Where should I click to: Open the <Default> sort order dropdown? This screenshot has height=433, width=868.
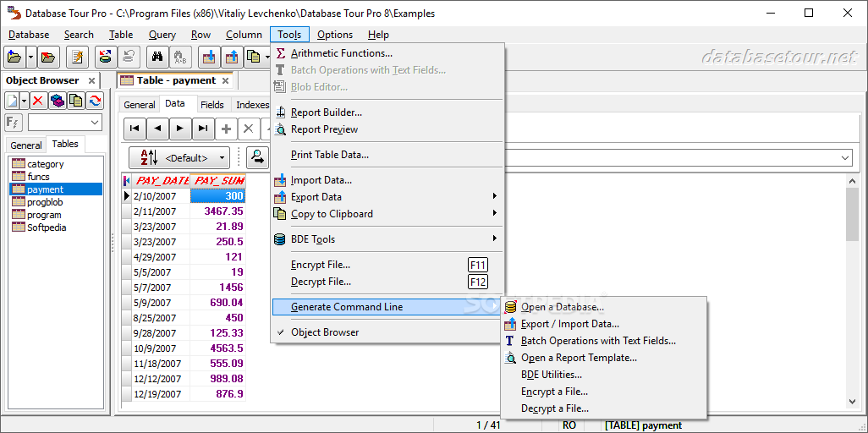[x=179, y=158]
